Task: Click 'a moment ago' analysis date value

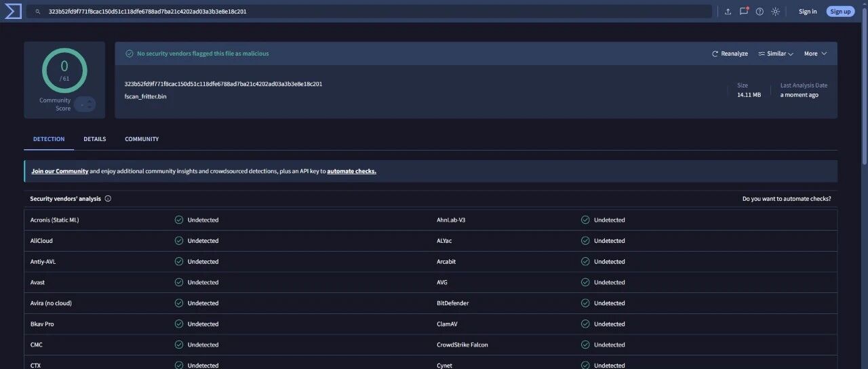Action: (800, 95)
